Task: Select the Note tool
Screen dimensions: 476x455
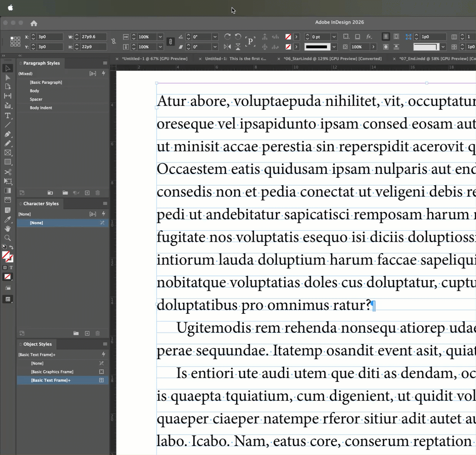Action: point(8,210)
